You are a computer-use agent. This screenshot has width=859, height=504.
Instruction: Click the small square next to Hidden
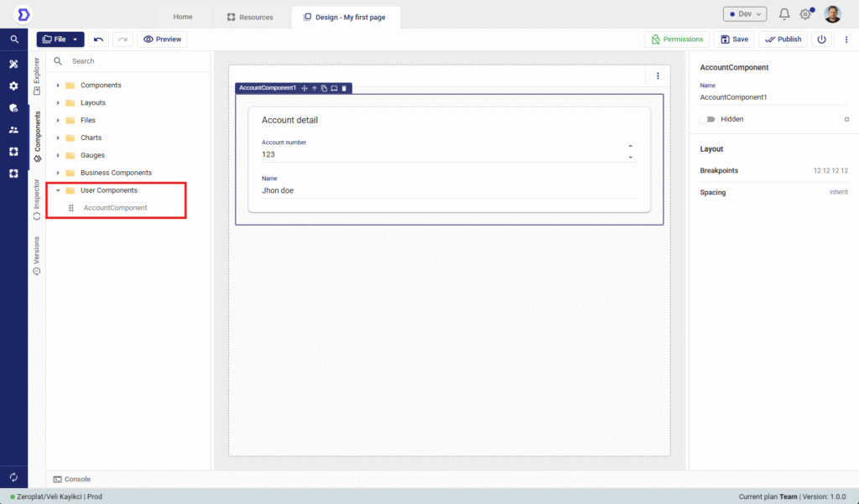point(846,120)
